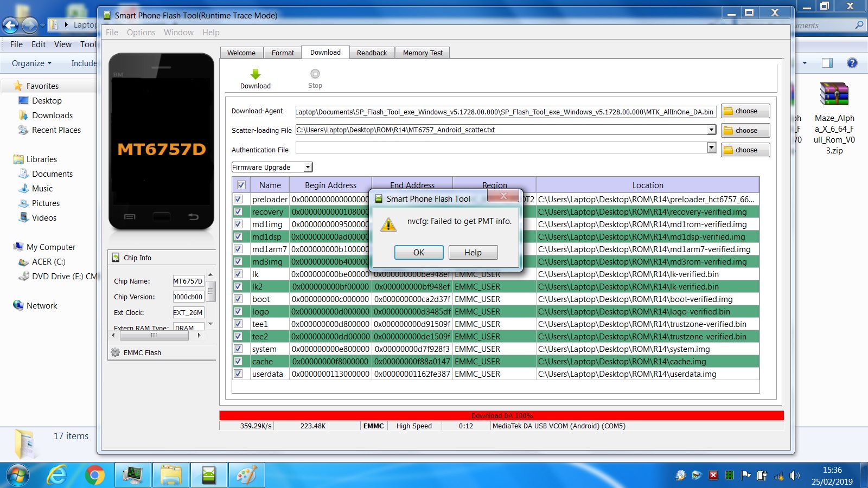Toggle the Explorer preview pane icon

tap(827, 63)
